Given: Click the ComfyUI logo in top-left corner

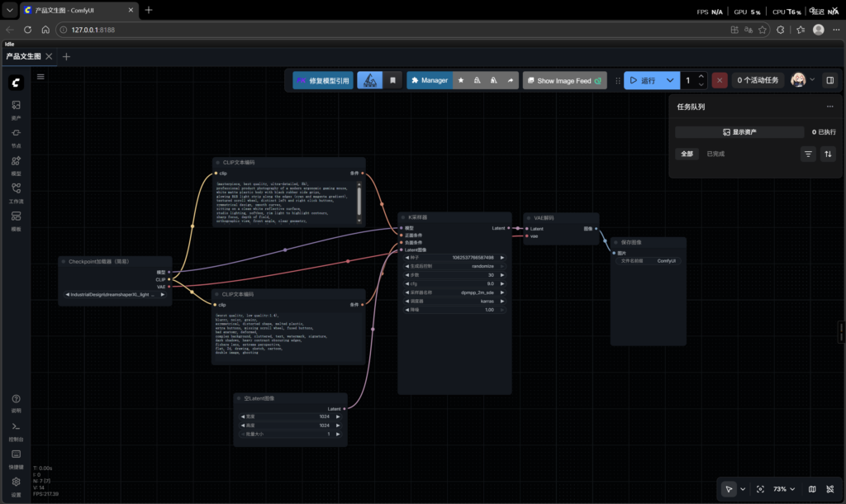Looking at the screenshot, I should tap(16, 82).
